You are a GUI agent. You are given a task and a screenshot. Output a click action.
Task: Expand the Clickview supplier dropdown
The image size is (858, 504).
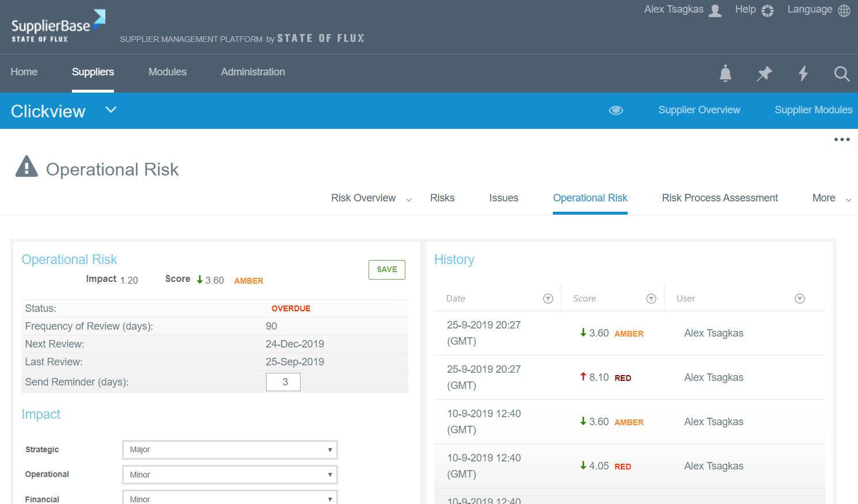click(x=111, y=110)
